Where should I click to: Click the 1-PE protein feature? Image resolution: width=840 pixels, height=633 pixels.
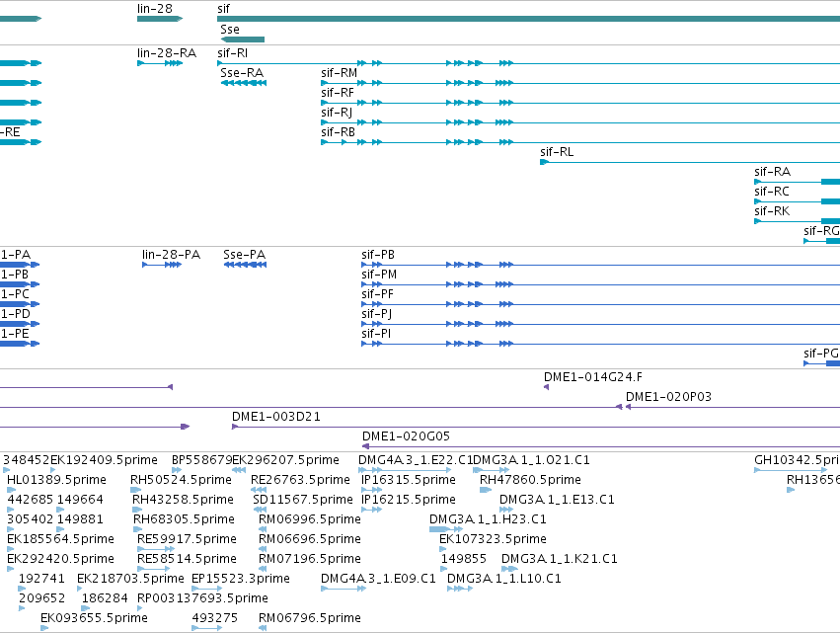click(20, 344)
